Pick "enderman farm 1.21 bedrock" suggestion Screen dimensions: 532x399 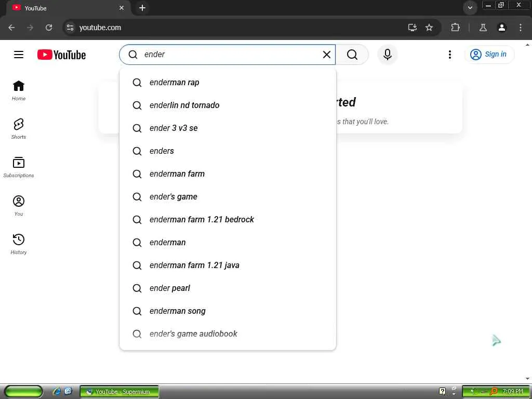pyautogui.click(x=228, y=220)
